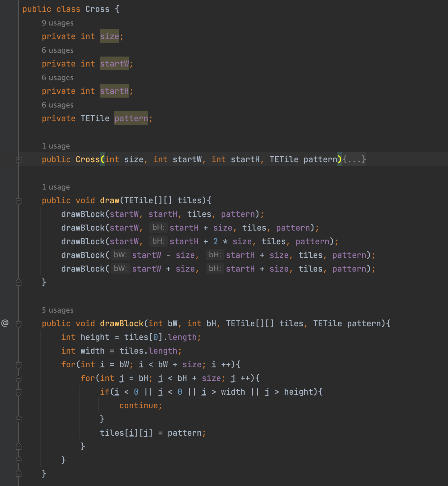Fold the if statement block in gutter
This screenshot has width=448, height=486.
19,392
